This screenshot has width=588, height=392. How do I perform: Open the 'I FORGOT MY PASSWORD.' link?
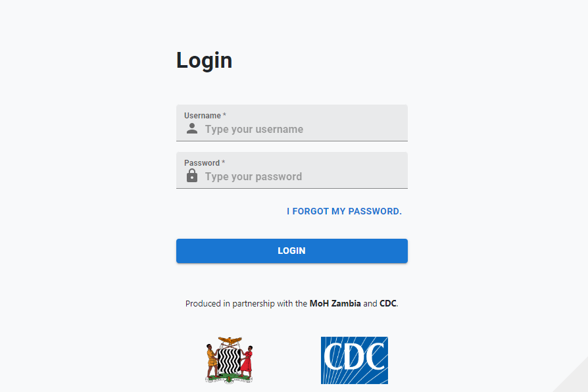tap(344, 211)
